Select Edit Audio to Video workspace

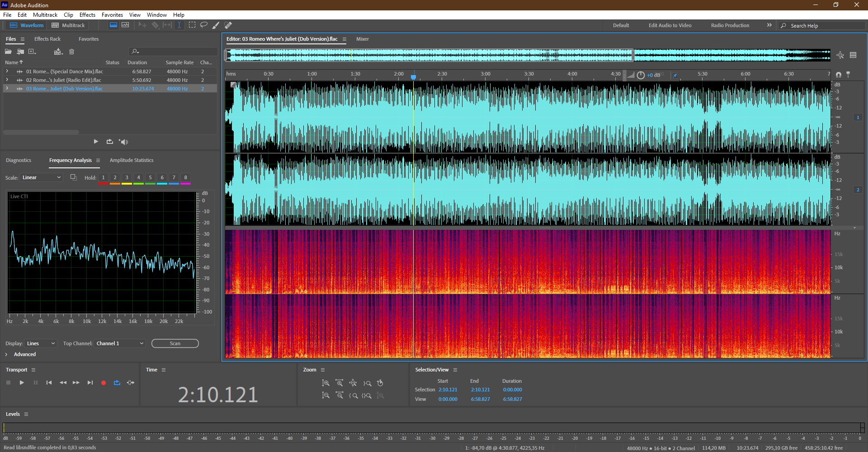tap(670, 25)
